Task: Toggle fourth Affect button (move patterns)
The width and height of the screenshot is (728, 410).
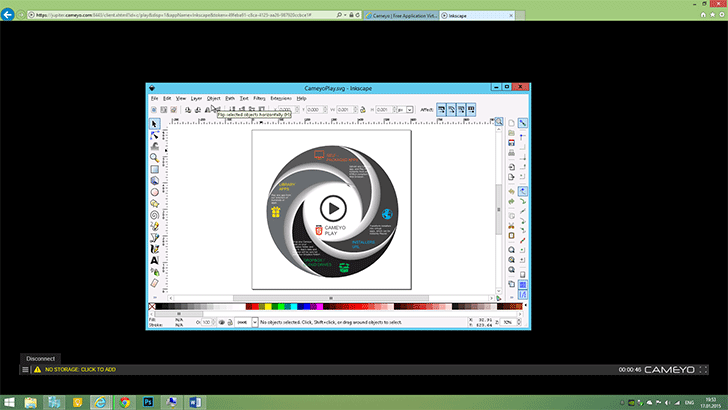Action: 471,110
